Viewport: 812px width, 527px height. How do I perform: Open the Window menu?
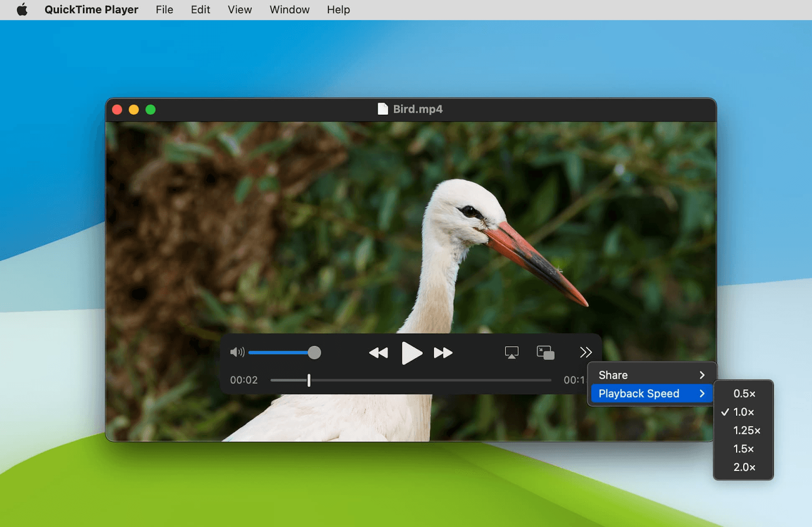(x=289, y=9)
